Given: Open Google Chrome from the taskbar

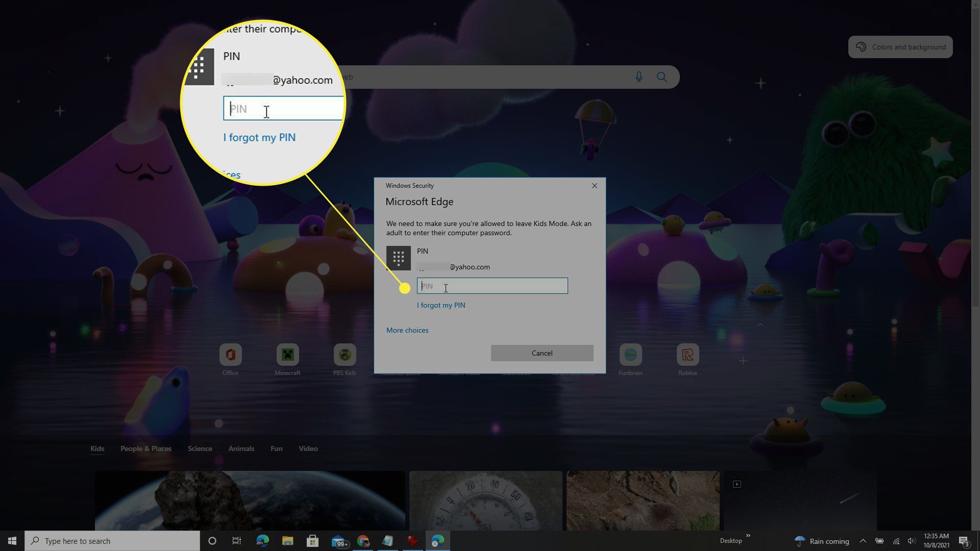Looking at the screenshot, I should (x=363, y=541).
